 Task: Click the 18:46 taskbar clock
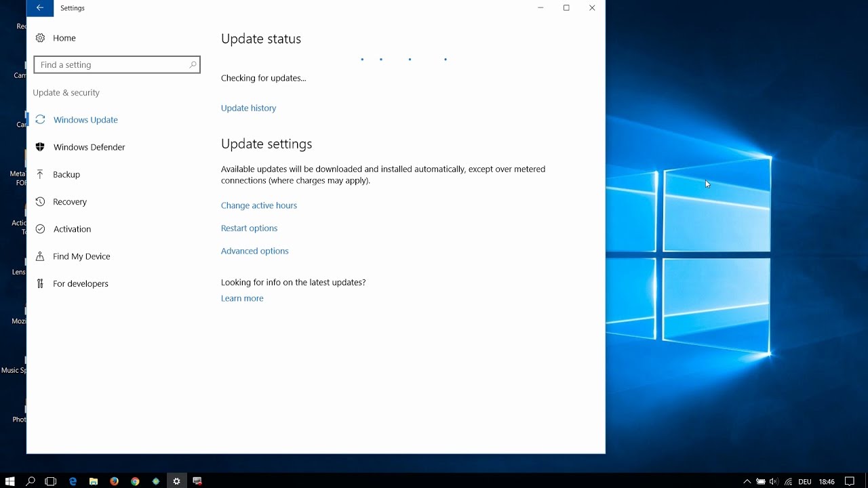coord(827,482)
